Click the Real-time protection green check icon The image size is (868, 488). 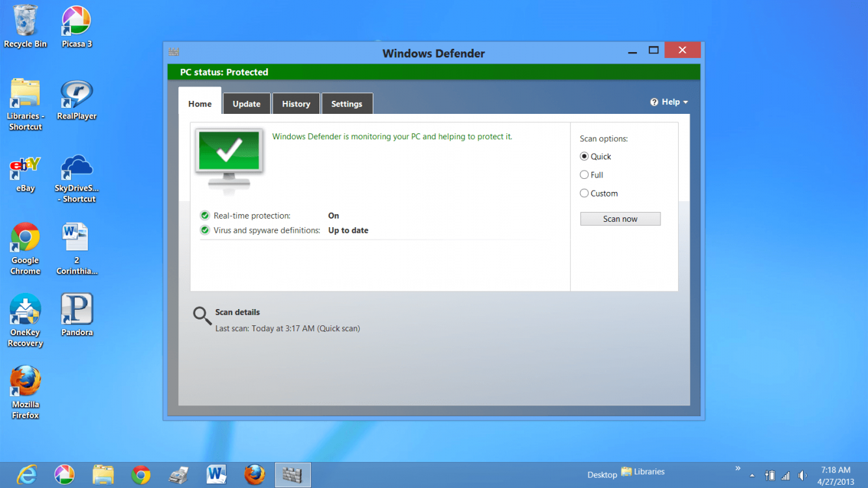[x=205, y=215]
